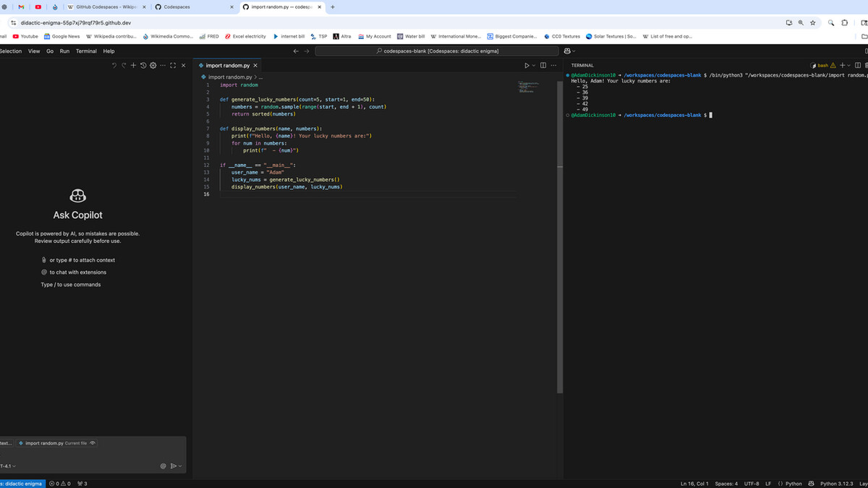This screenshot has width=868, height=488.
Task: Click the @ extensions icon in chat input
Action: pyautogui.click(x=163, y=466)
